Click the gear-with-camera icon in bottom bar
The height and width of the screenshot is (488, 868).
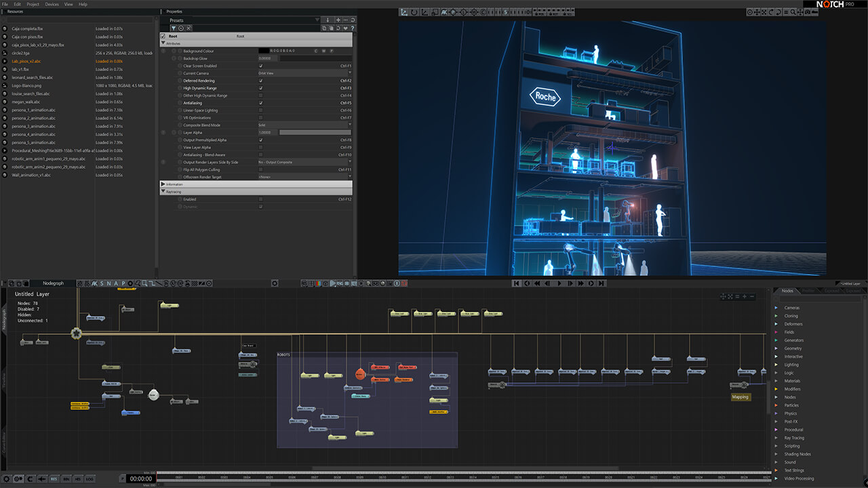pos(19,479)
